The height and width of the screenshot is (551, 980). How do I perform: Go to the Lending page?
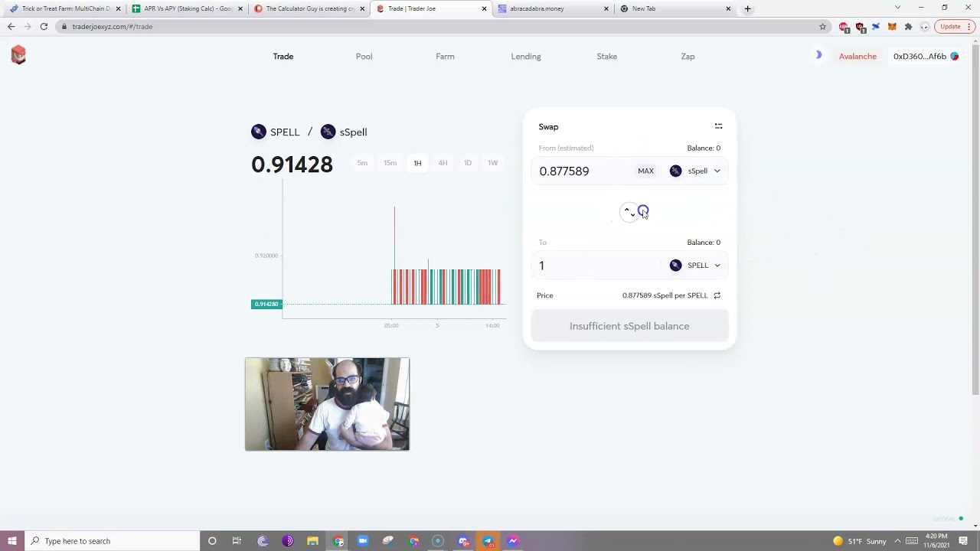(526, 56)
